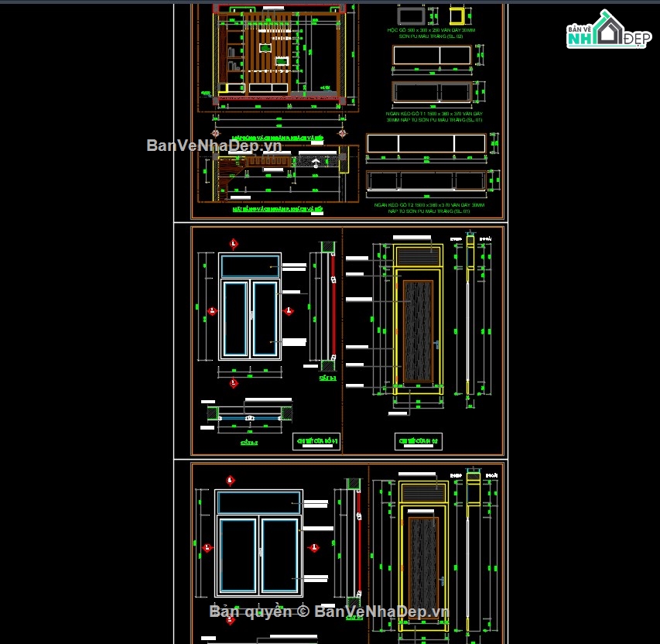Image resolution: width=660 pixels, height=644 pixels.
Task: Select left red section marker on bottom-sheet window
Action: click(207, 547)
